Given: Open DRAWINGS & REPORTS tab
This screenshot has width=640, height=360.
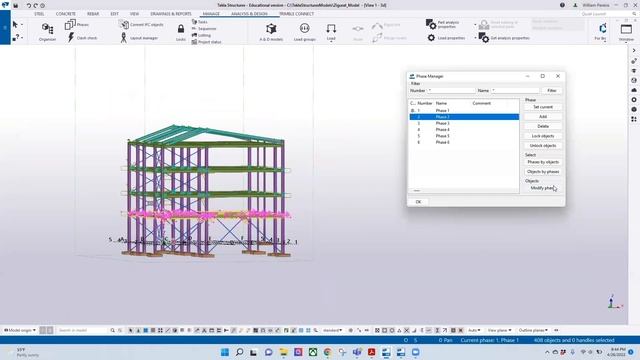Looking at the screenshot, I should (x=171, y=13).
